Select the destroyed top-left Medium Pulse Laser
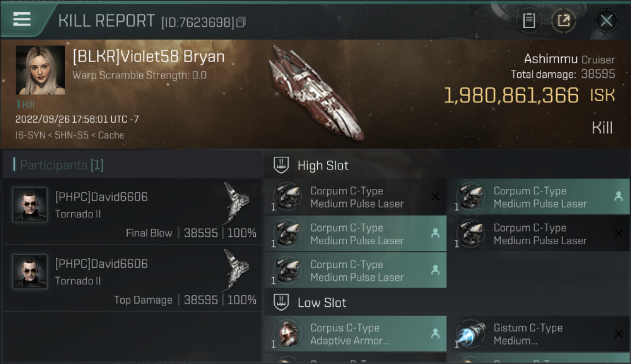Image resolution: width=631 pixels, height=364 pixels. coord(355,197)
